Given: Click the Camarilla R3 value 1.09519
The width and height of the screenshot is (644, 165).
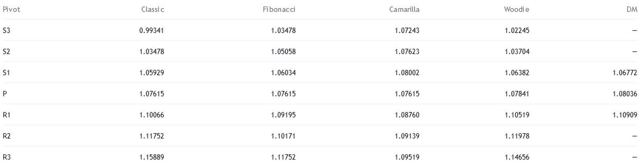Looking at the screenshot, I should pos(407,157).
